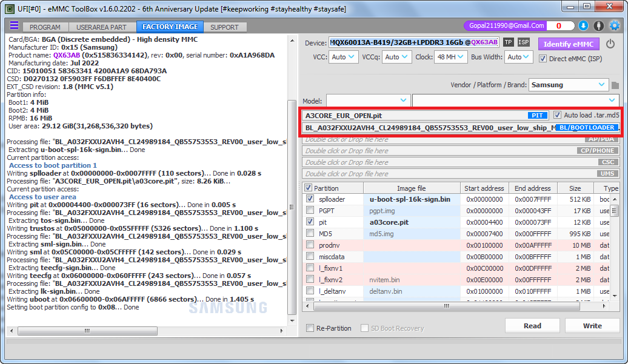The height and width of the screenshot is (364, 628).
Task: Check the l_fixnv1 partition checkbox
Action: [310, 268]
